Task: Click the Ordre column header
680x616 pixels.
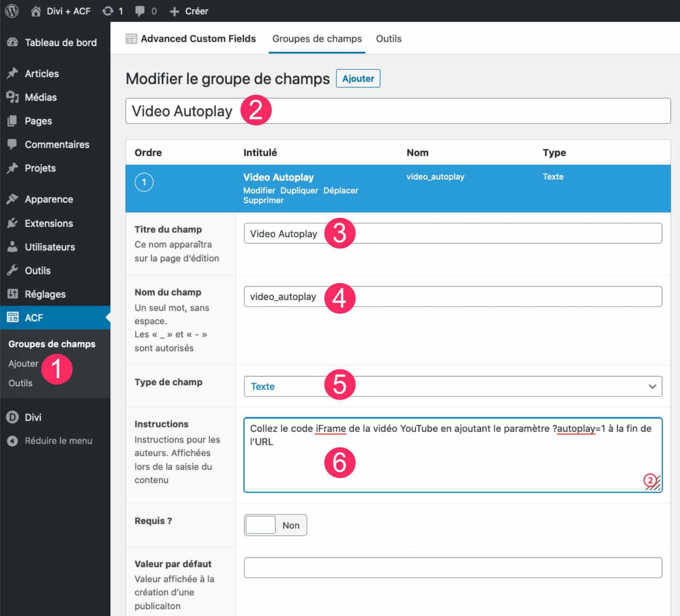Action: click(148, 152)
